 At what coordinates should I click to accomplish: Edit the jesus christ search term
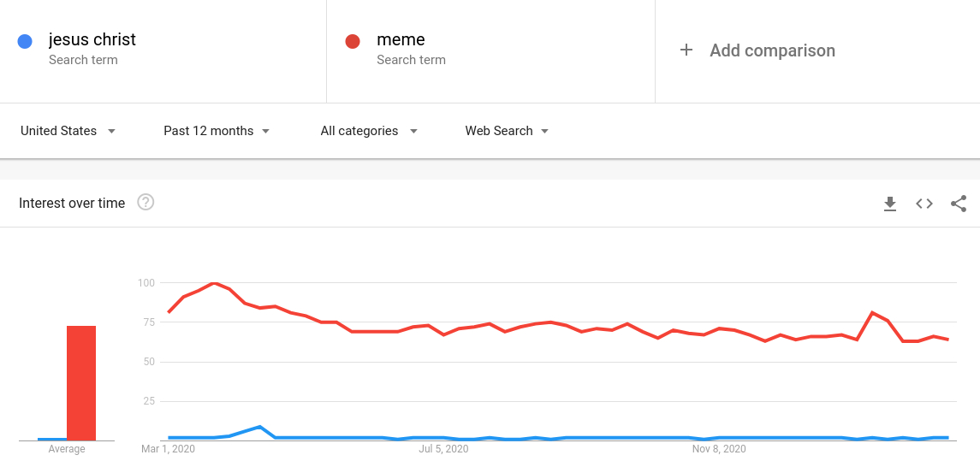[x=92, y=40]
